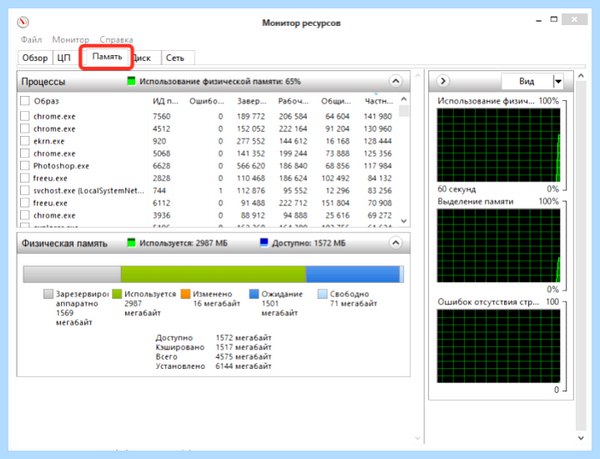Sort by the ИД п... column header

(166, 101)
